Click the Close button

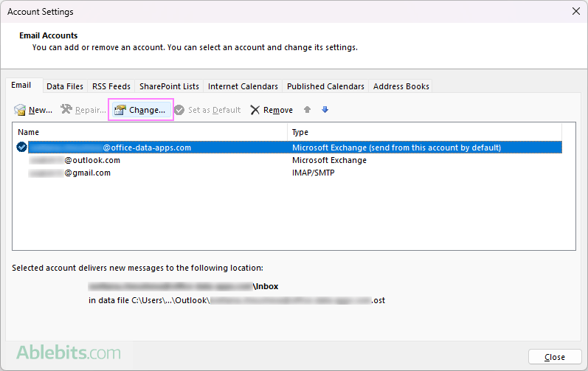[x=555, y=357]
